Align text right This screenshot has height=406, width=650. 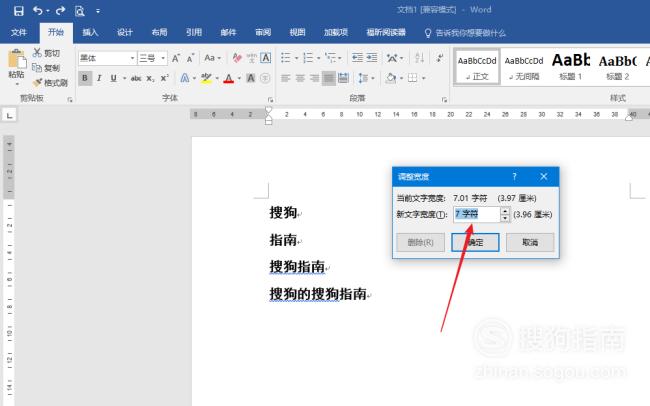(x=315, y=78)
